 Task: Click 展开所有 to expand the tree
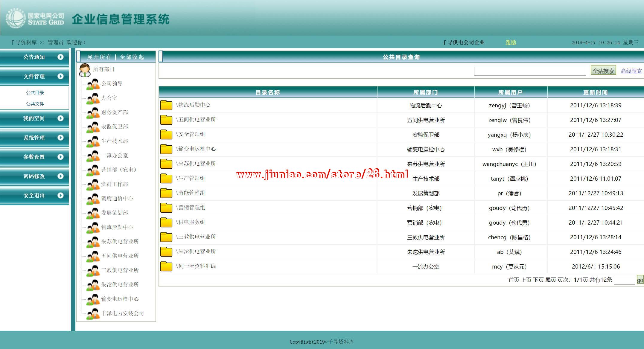tap(99, 57)
